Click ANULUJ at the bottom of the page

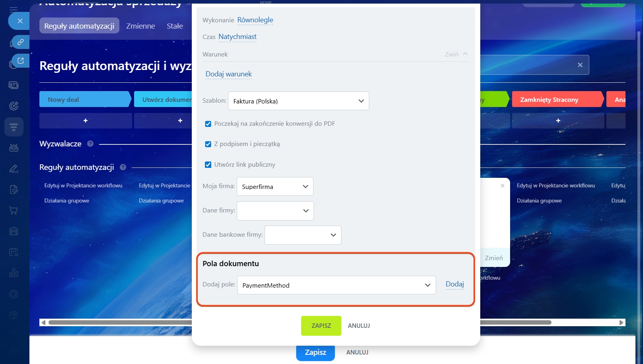click(357, 352)
